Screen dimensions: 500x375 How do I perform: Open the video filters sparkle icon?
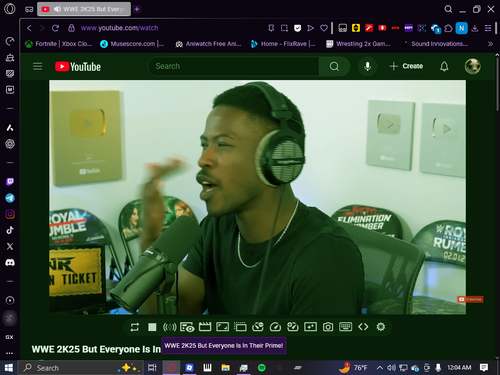310,327
